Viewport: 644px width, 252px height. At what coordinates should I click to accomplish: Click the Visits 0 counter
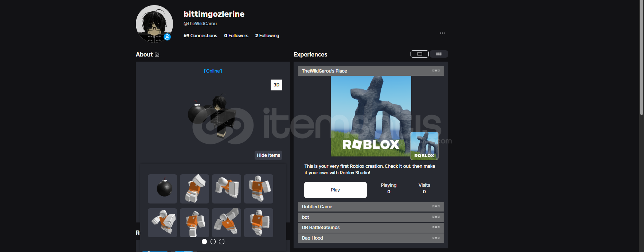pos(424,189)
